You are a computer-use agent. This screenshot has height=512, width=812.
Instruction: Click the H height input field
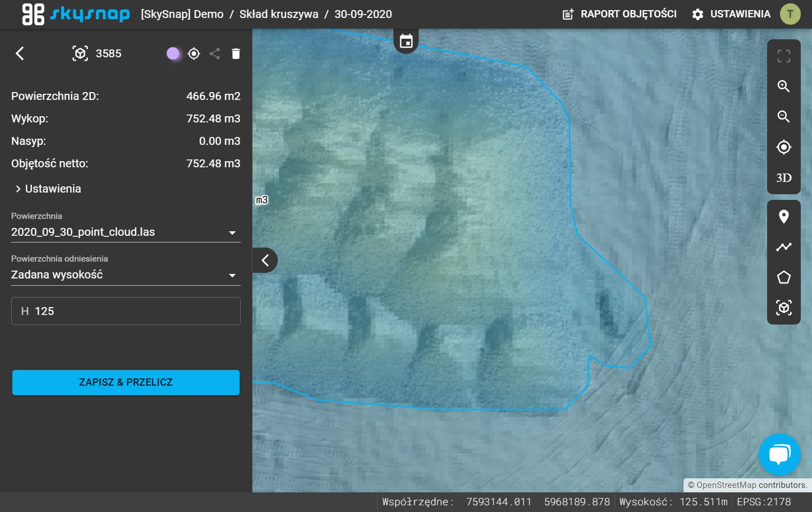tap(126, 311)
